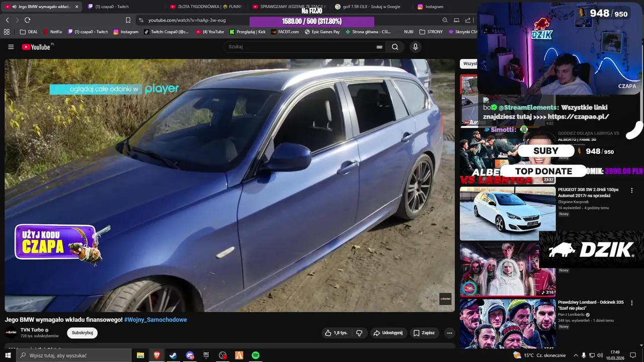
Task: Open site information icon in address bar
Action: click(141, 20)
